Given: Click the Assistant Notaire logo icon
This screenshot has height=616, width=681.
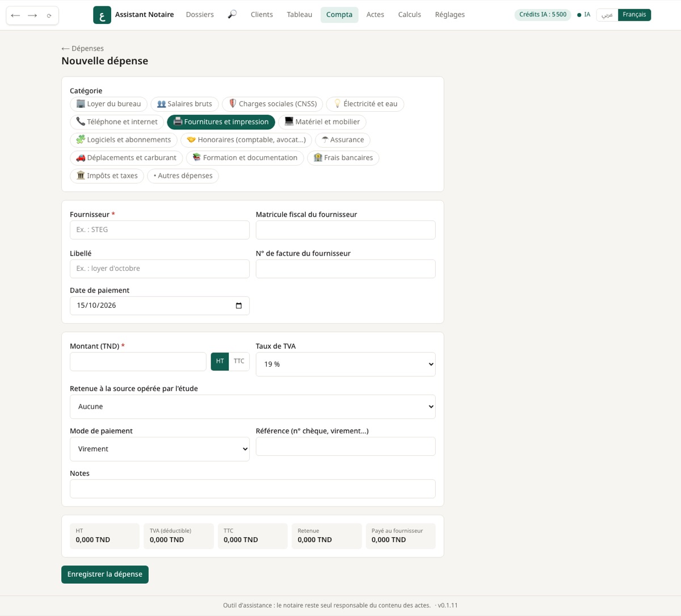Looking at the screenshot, I should click(102, 15).
